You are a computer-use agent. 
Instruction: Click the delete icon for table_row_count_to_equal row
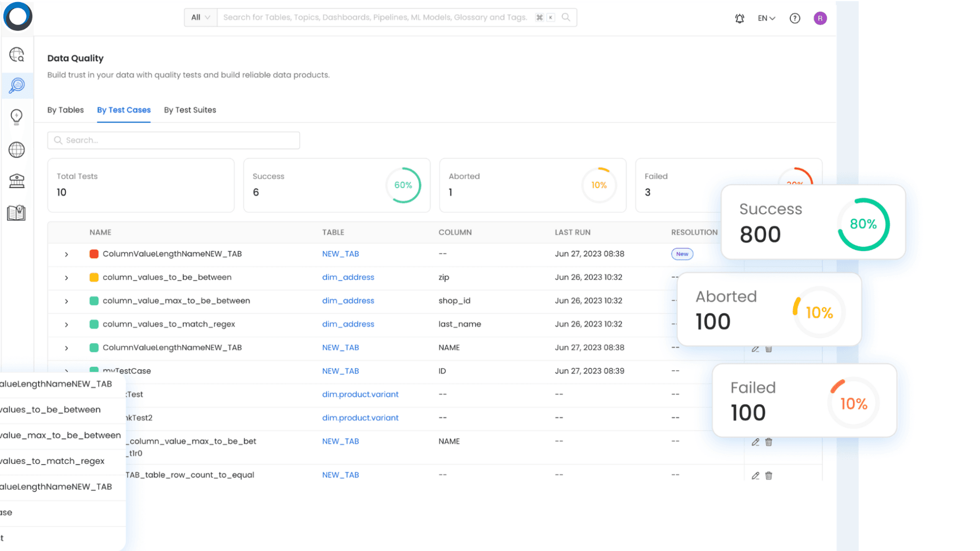769,475
